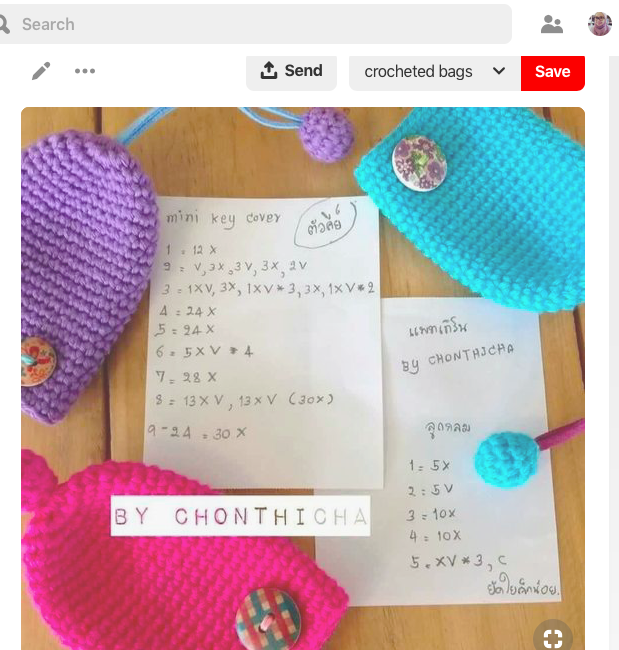Save the pin with red Save button
The width and height of the screenshot is (619, 650).
(553, 72)
